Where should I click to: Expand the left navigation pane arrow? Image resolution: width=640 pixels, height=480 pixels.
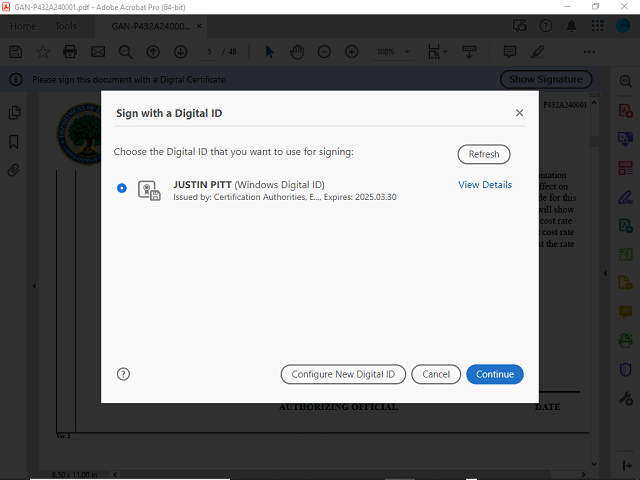point(34,286)
